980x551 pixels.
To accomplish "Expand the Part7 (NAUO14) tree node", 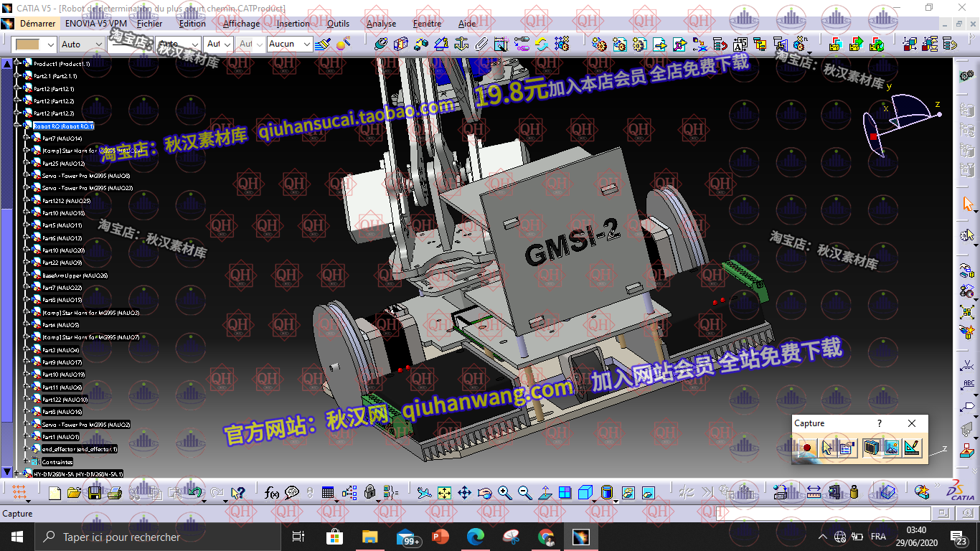I will [27, 138].
